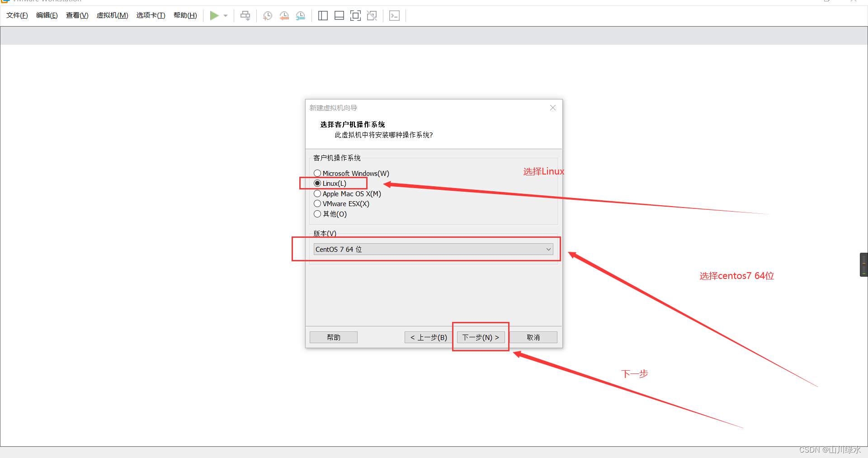The height and width of the screenshot is (458, 868).
Task: Click the 帮助 button in the wizard
Action: 334,337
